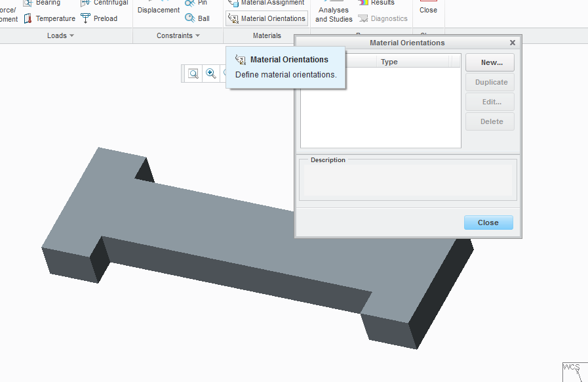This screenshot has width=588, height=382.
Task: Open Material Assignment
Action: (266, 3)
